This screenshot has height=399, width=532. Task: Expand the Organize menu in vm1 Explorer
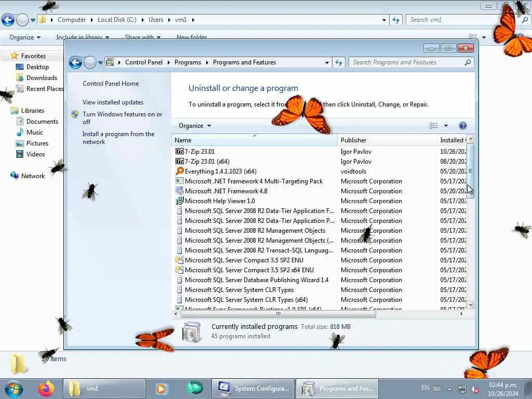point(25,37)
